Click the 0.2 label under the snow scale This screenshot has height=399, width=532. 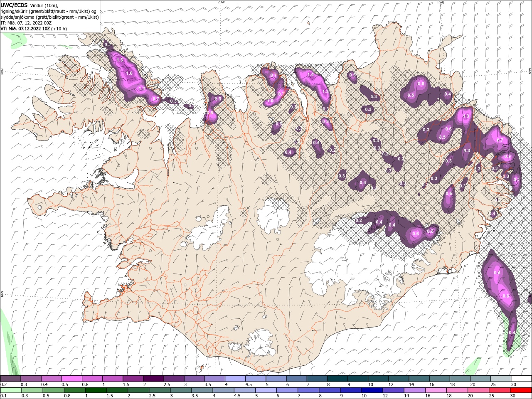pos(4,385)
